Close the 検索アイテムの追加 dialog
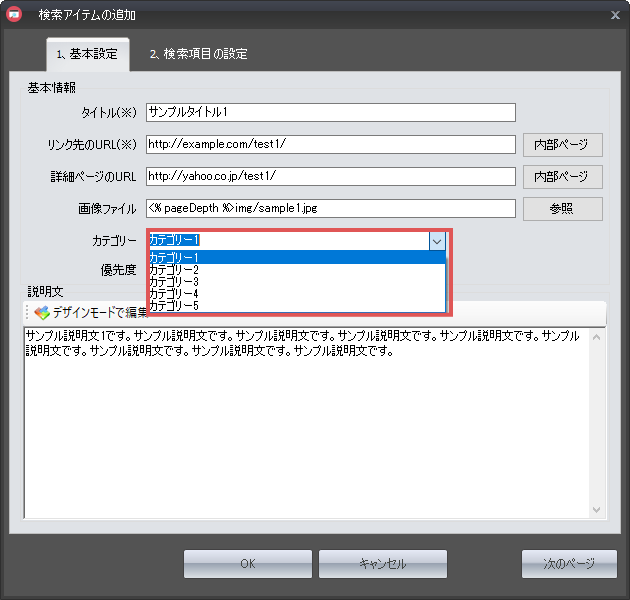 [x=614, y=15]
